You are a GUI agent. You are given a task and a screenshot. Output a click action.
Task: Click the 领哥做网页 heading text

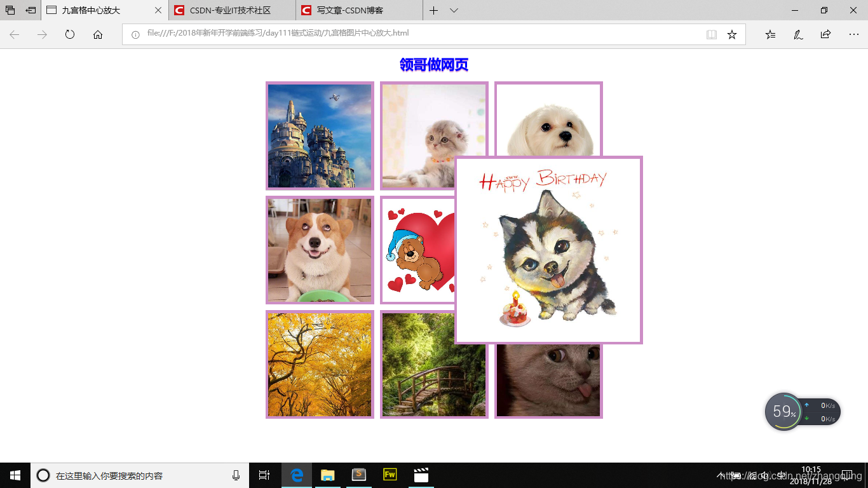[x=434, y=65]
